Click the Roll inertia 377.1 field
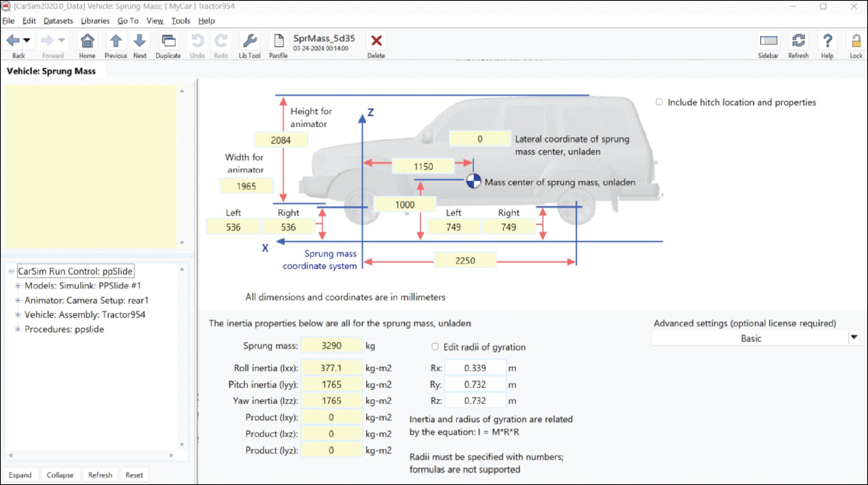 (331, 368)
